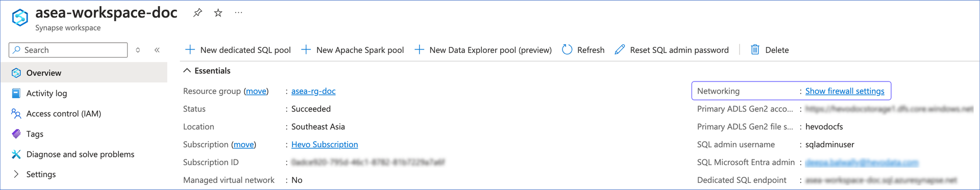
Task: Select Managed virtual network No value
Action: [x=297, y=180]
